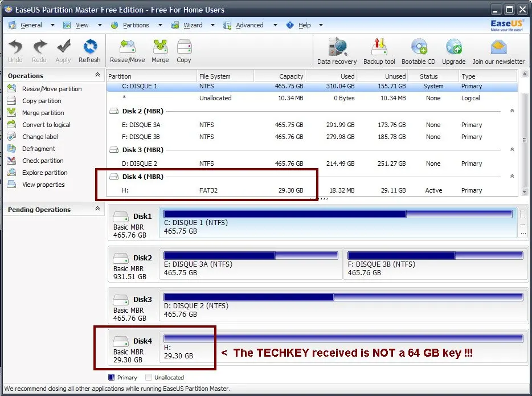Click the Merge toolbar icon
Image resolution: width=532 pixels, height=396 pixels.
(160, 47)
